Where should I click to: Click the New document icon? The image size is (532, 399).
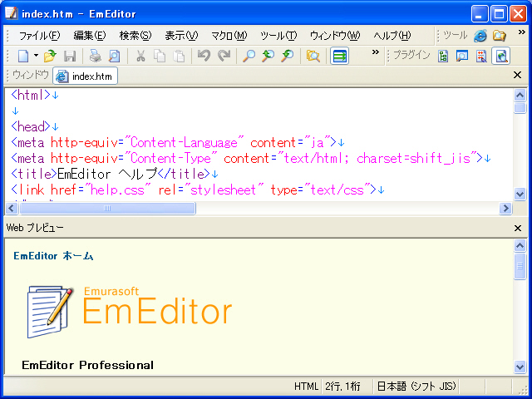tap(23, 56)
